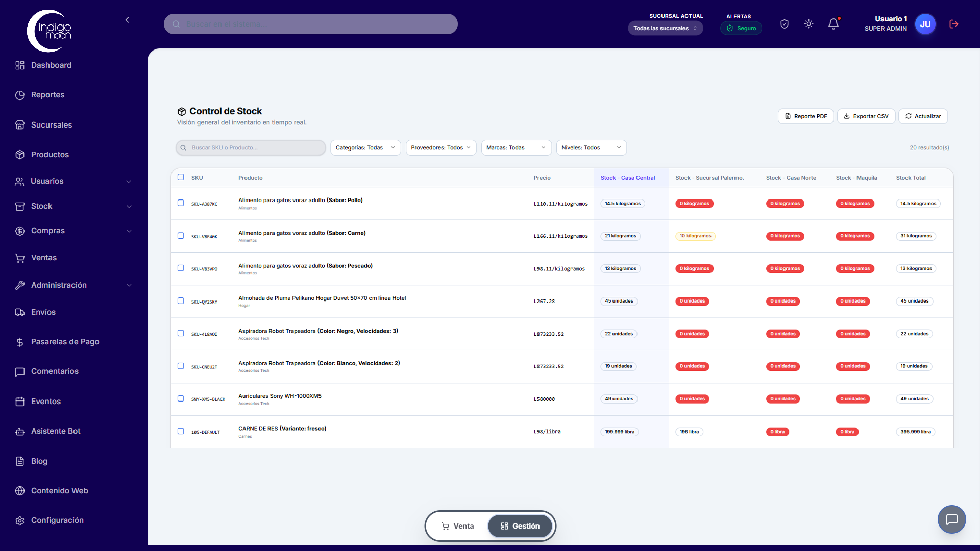980x551 pixels.
Task: Generate a Reporte PDF
Action: click(x=805, y=116)
